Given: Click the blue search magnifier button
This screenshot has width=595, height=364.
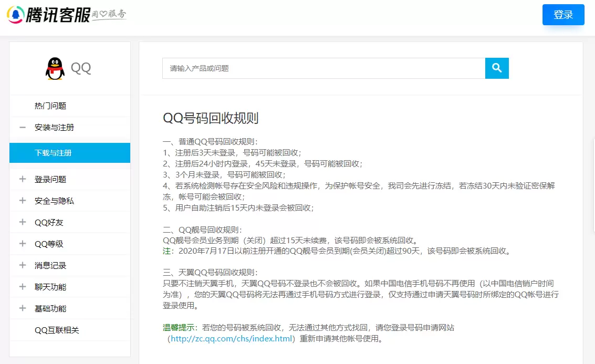Looking at the screenshot, I should pos(497,68).
